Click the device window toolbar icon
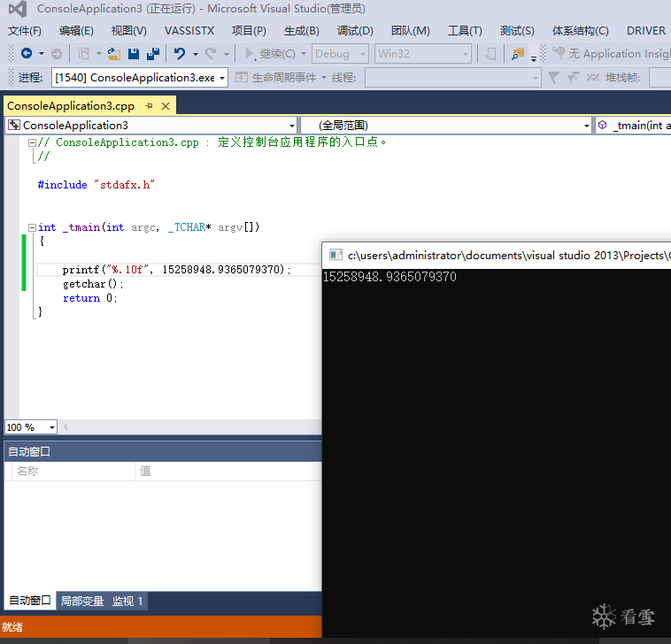This screenshot has height=644, width=671. click(490, 54)
